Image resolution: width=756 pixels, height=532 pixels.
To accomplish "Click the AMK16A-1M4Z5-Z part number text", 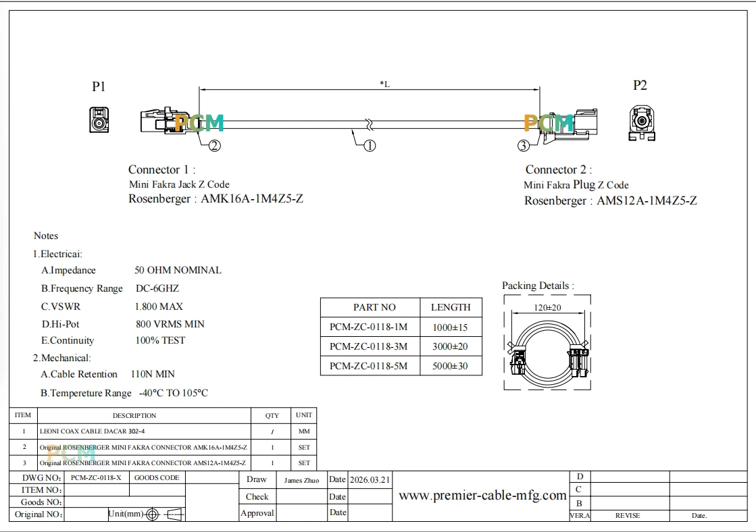I will (x=252, y=198).
